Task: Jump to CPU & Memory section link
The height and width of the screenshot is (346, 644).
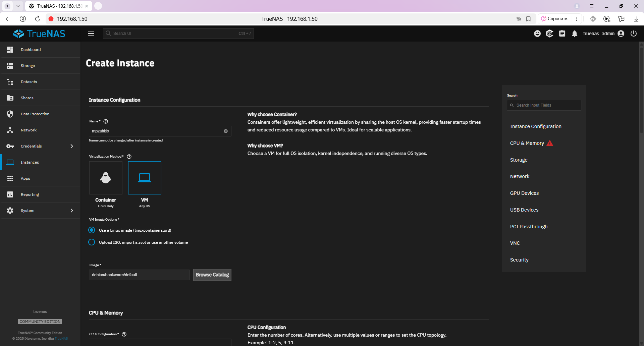Action: pyautogui.click(x=527, y=143)
